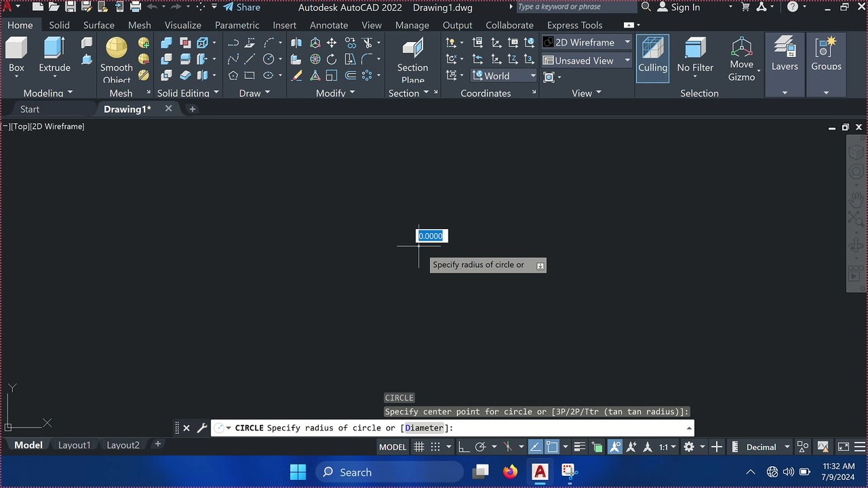Open the Customization menu in status bar
868x488 pixels.
tap(861, 447)
